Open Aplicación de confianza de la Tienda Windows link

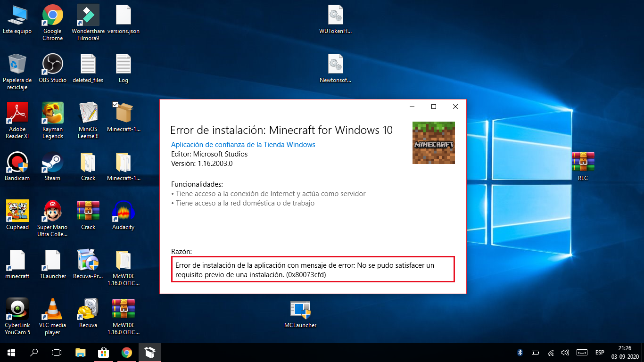coord(243,145)
